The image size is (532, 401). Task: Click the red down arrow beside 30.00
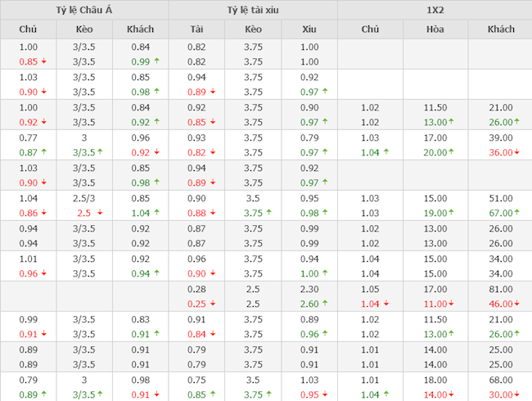pos(519,394)
